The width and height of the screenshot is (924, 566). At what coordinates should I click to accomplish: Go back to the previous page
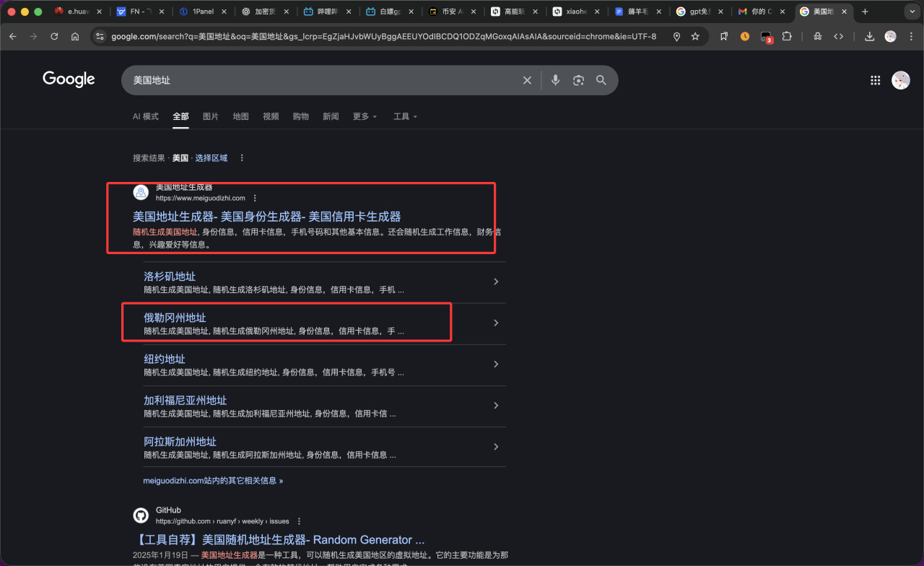coord(13,36)
